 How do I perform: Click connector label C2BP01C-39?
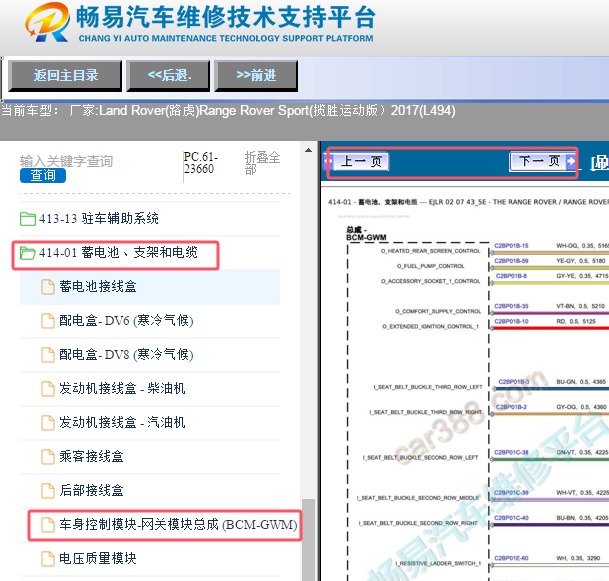(x=511, y=492)
